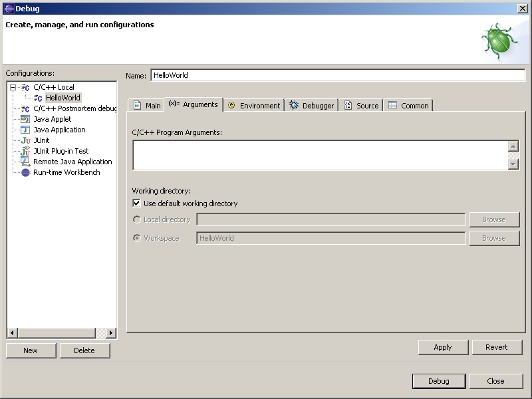532x399 pixels.
Task: Switch to the Debugger tab
Action: (312, 105)
